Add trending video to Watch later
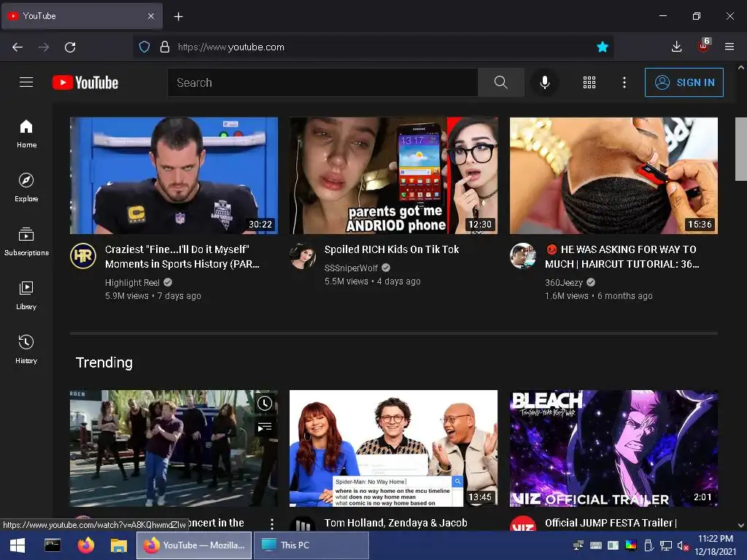747x560 pixels. (264, 403)
